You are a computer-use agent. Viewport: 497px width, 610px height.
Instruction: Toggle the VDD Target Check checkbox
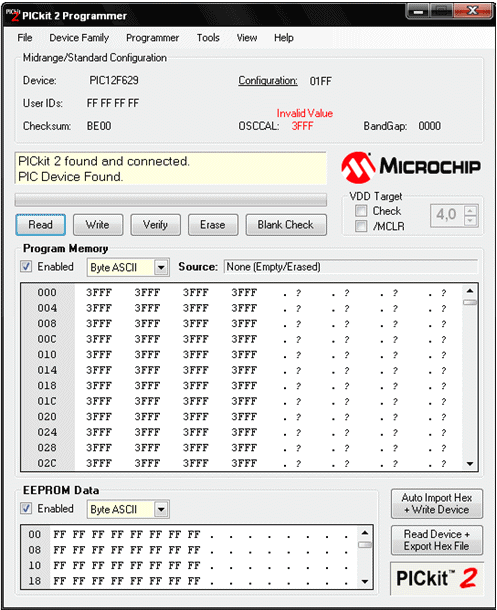pos(361,211)
